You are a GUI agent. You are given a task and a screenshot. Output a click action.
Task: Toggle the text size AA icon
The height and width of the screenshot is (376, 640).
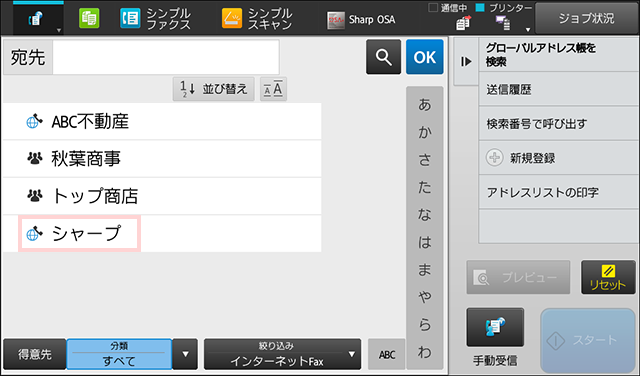tap(273, 89)
